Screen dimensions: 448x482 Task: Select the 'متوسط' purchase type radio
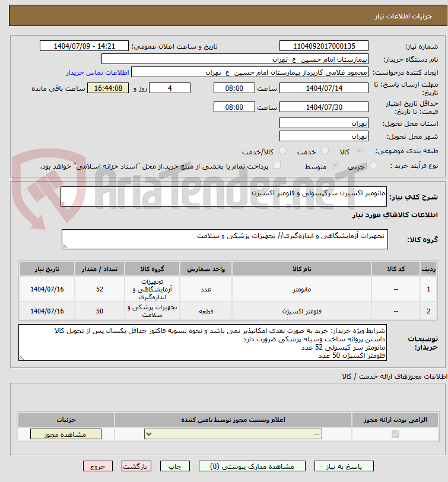point(335,166)
